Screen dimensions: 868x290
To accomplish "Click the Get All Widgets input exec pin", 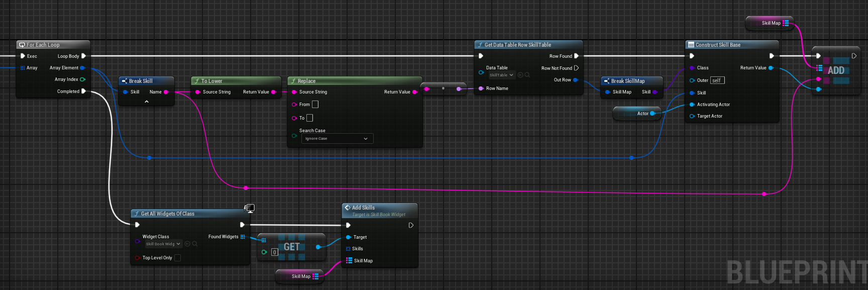I will point(137,225).
